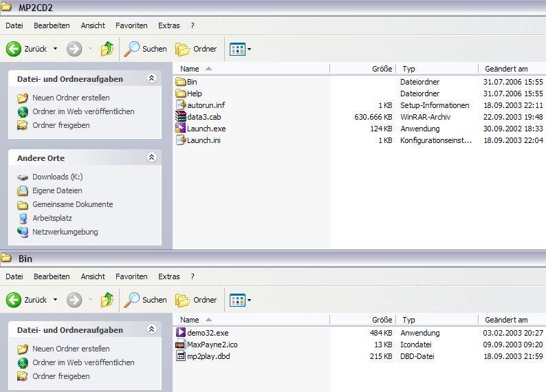546x392 pixels.
Task: Open Zurück history dropdown arrow in Bin window
Action: tap(56, 300)
